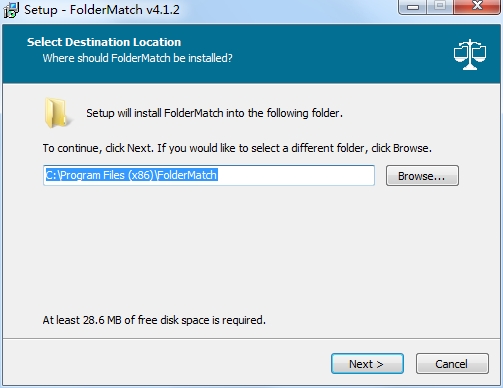Click the balance scales logo in header
This screenshot has width=503, height=388.
coord(470,55)
